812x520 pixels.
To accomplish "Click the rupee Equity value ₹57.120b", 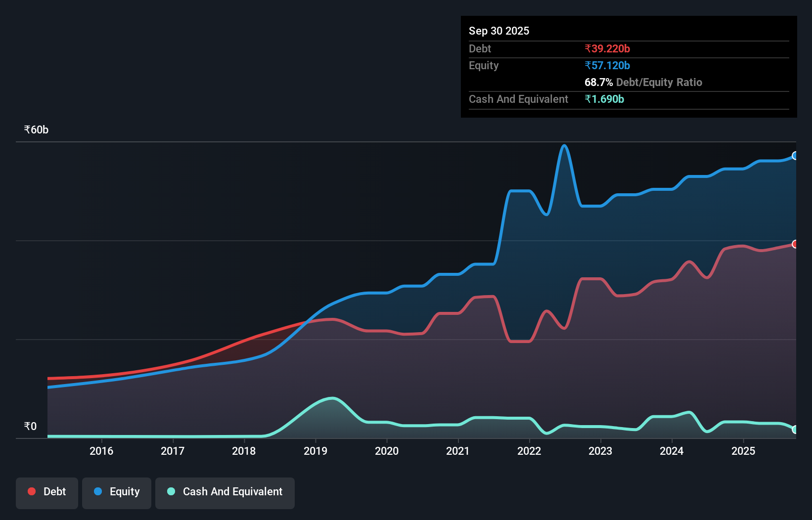I will [x=606, y=65].
